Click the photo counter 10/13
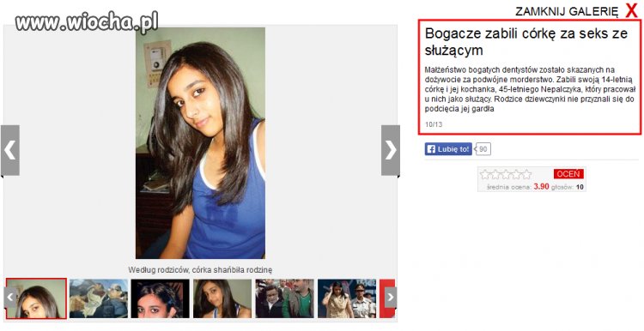The width and height of the screenshot is (644, 331). (x=434, y=124)
